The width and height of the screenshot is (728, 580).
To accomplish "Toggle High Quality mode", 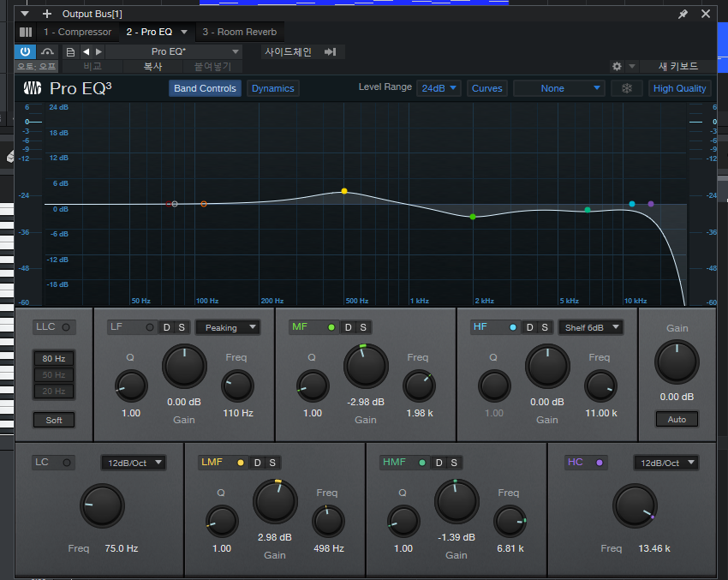I will point(679,88).
